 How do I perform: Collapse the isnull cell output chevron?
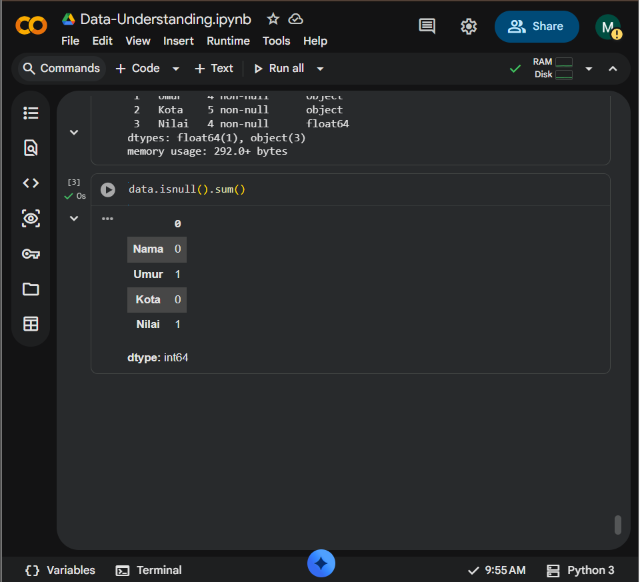coord(74,218)
